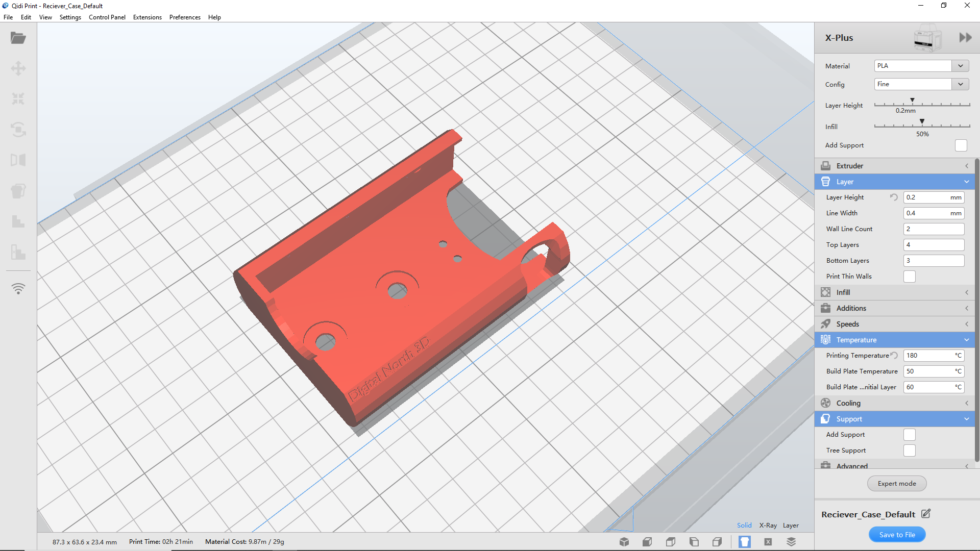Select the Scale tool icon
The width and height of the screenshot is (980, 551).
tap(18, 99)
